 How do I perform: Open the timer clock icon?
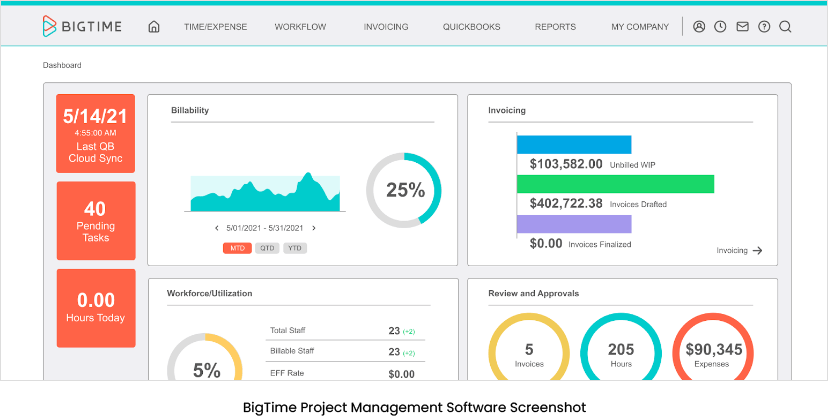720,26
